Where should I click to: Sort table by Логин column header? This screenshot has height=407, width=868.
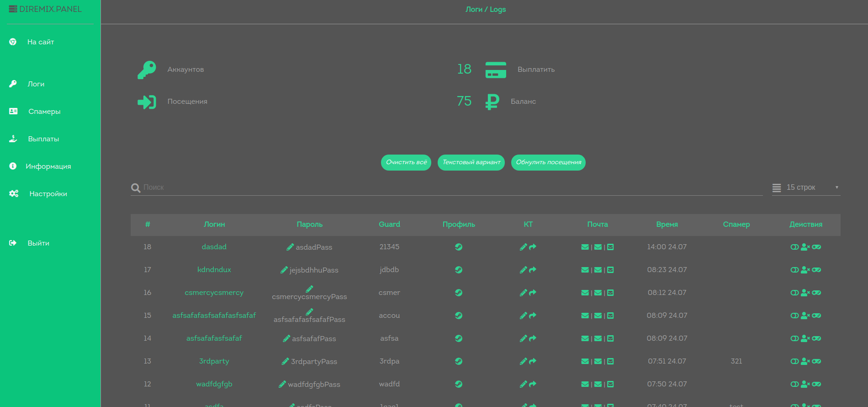(214, 225)
